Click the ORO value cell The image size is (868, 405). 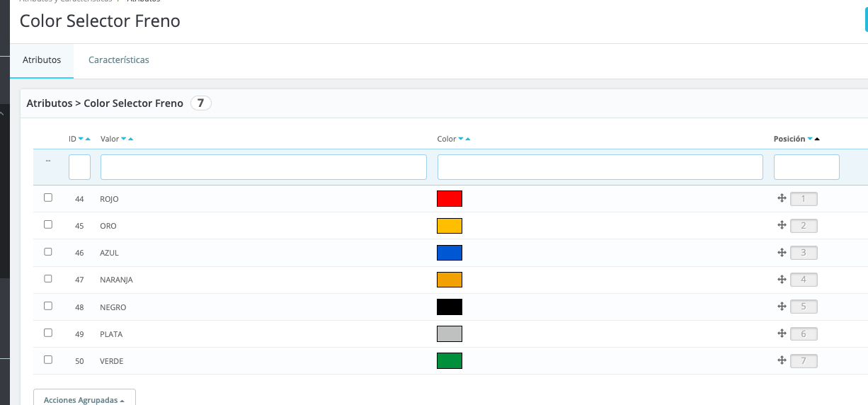108,226
